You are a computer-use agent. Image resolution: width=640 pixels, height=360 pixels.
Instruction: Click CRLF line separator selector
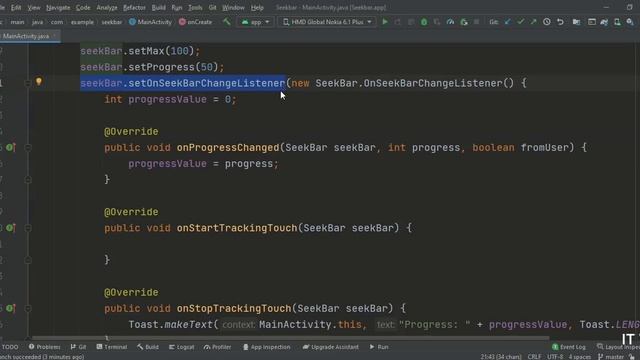(534, 357)
